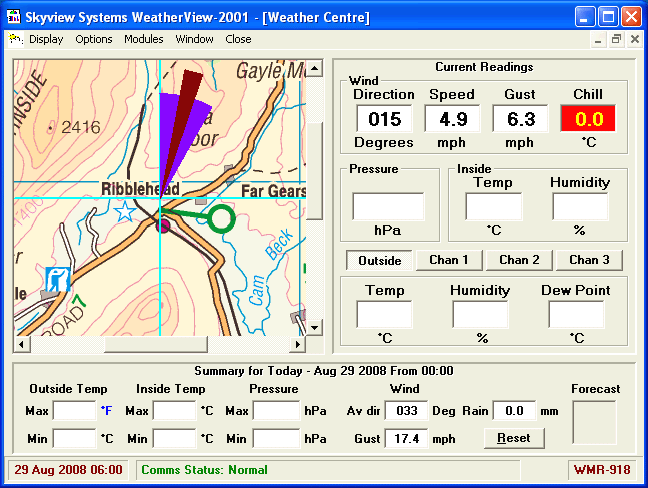Open the Modules menu

coord(144,39)
